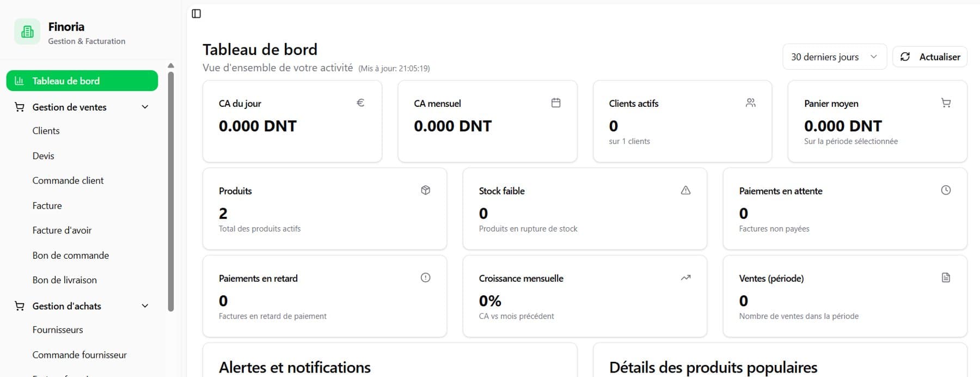Click the trend arrow icon on Croissance mensuelle card
Screen dimensions: 980x377
(x=686, y=277)
